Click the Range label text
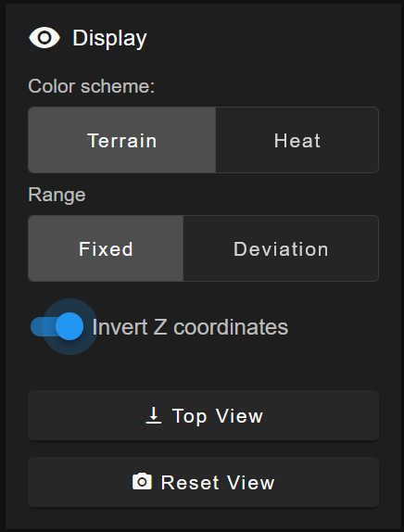Screen dimensions: 404x532 click(x=57, y=195)
